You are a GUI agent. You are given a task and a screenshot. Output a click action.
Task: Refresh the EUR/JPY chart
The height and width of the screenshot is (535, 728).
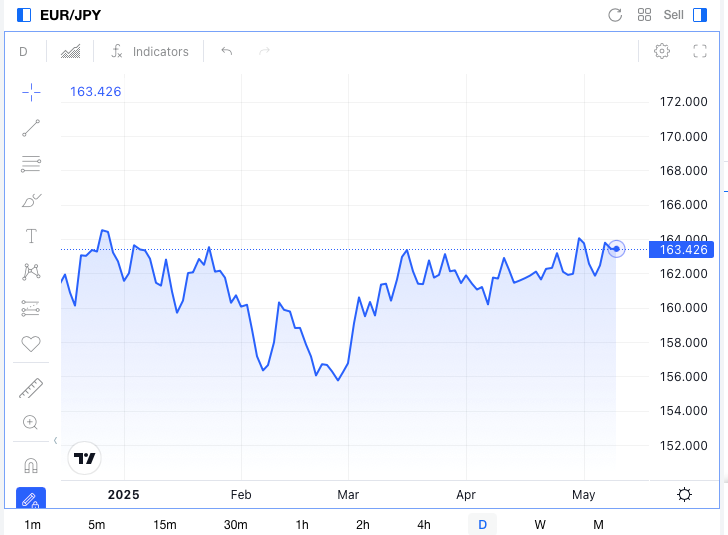(x=615, y=15)
